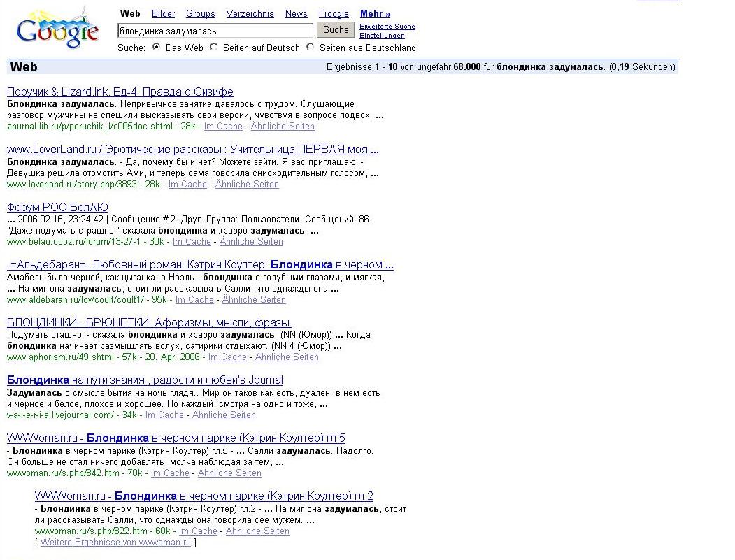Open 'Im Cache' for wwwoman.ru 842.htm

[x=170, y=473]
